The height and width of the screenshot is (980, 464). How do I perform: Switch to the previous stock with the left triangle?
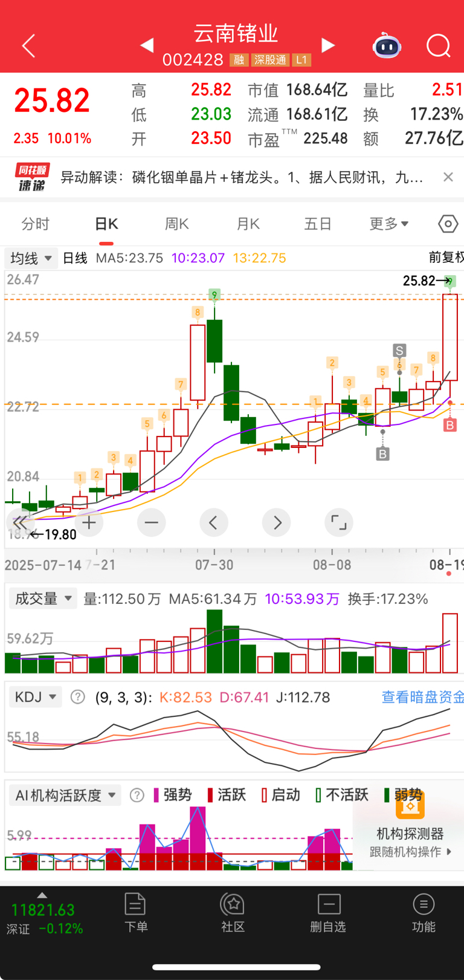coord(147,45)
